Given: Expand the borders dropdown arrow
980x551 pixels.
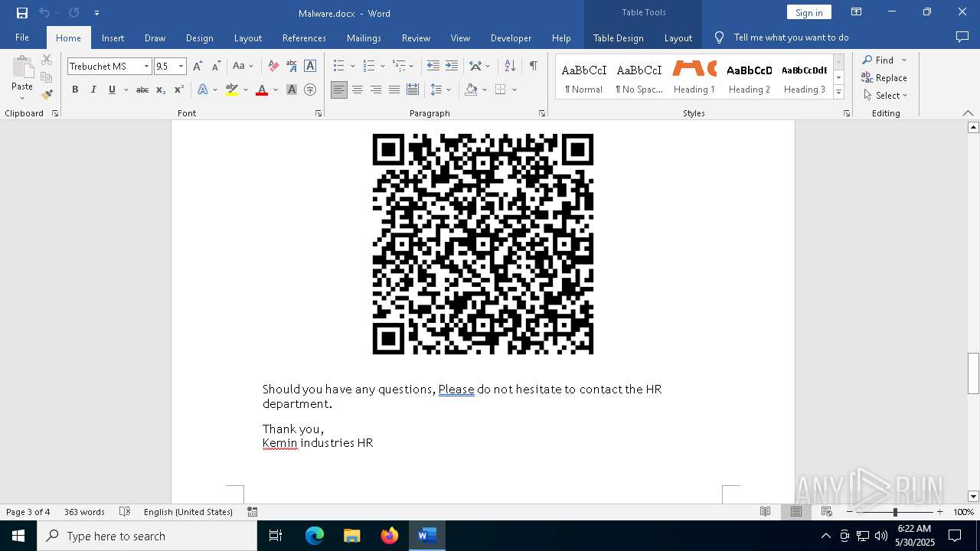Looking at the screenshot, I should (514, 90).
